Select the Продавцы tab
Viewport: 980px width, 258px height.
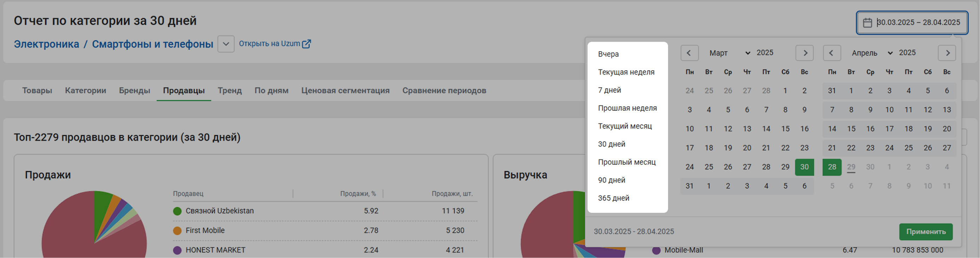point(184,91)
